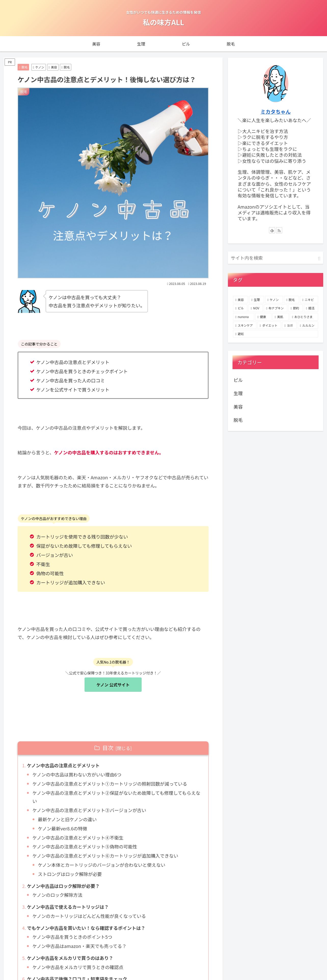
Task: Collapse the table of contents via 閉じる
Action: [x=124, y=748]
